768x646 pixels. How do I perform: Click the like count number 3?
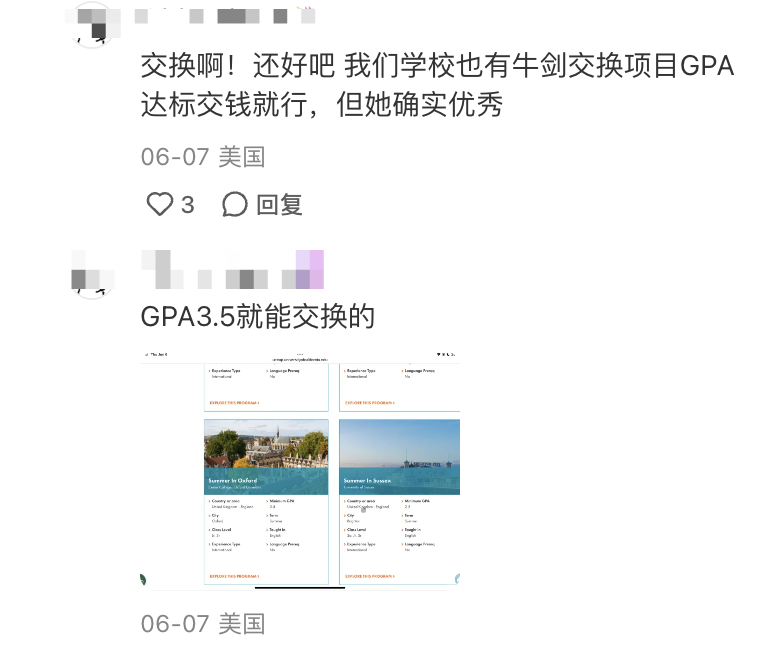[188, 205]
